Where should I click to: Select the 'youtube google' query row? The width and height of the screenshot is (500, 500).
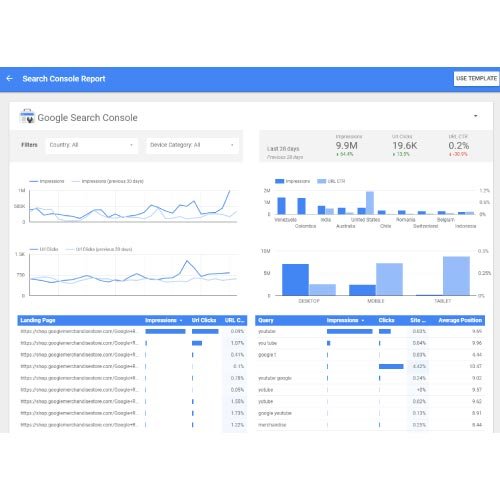(370, 378)
